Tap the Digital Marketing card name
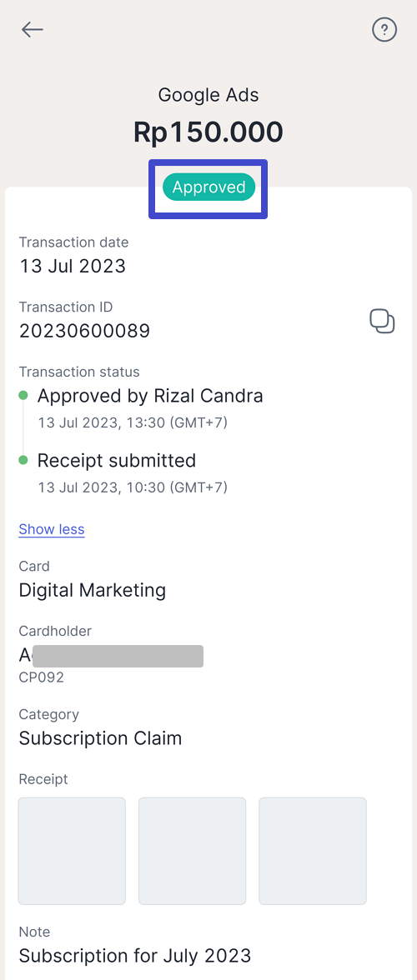This screenshot has height=980, width=417. click(93, 590)
